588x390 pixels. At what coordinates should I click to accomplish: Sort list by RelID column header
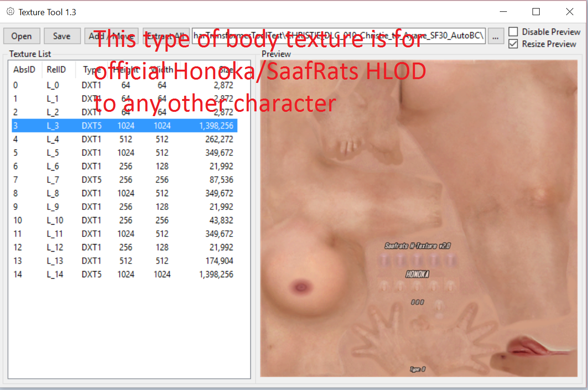[x=56, y=70]
